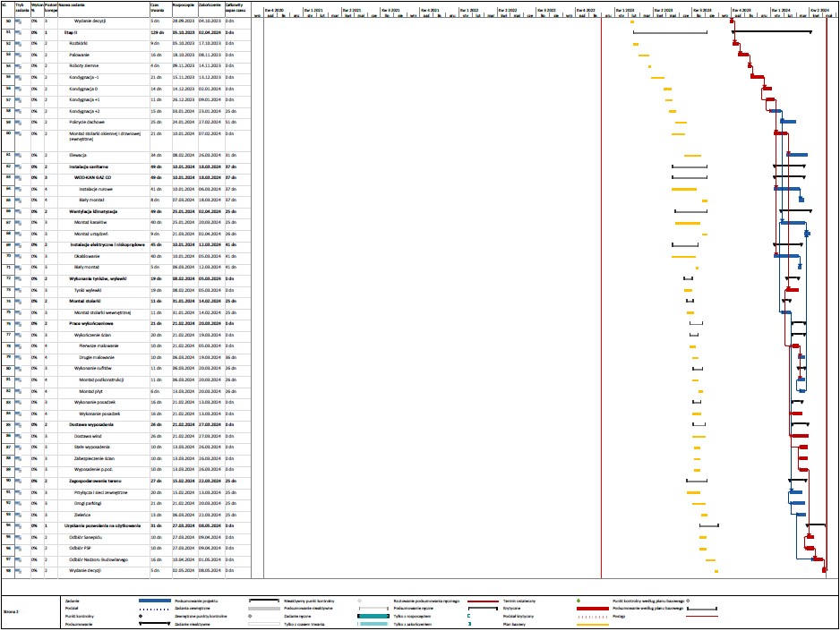The width and height of the screenshot is (840, 631).
Task: Click the row number 62 header cell
Action: click(7, 166)
